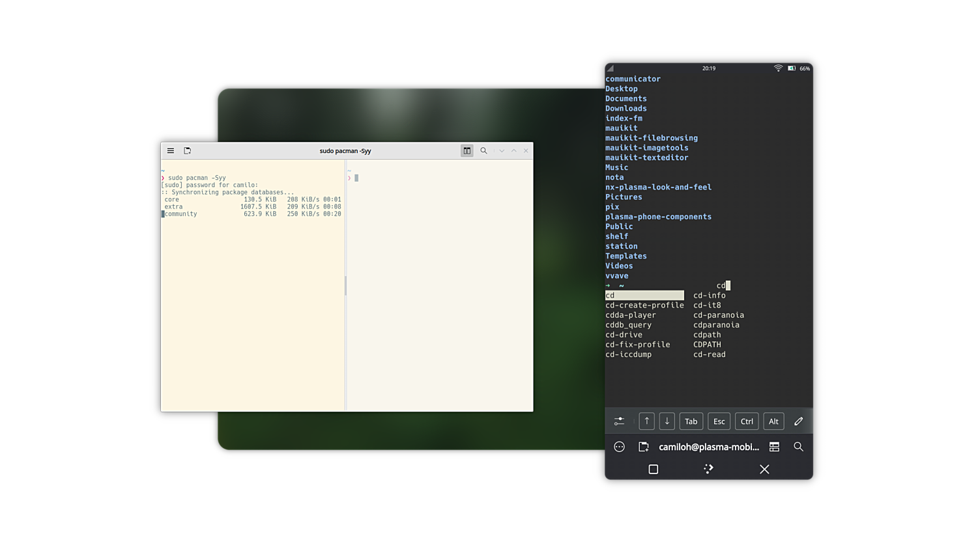980x551 pixels.
Task: Open the three-dots options menu on mobile
Action: pyautogui.click(x=619, y=447)
